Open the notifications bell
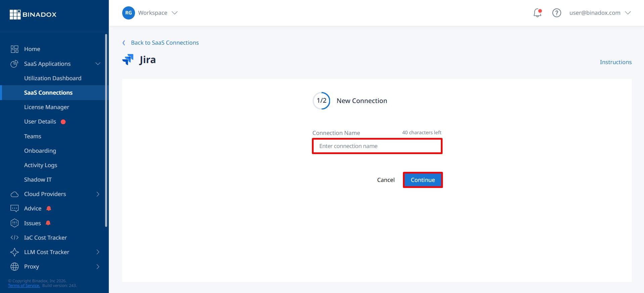Viewport: 644px width, 293px height. click(537, 13)
